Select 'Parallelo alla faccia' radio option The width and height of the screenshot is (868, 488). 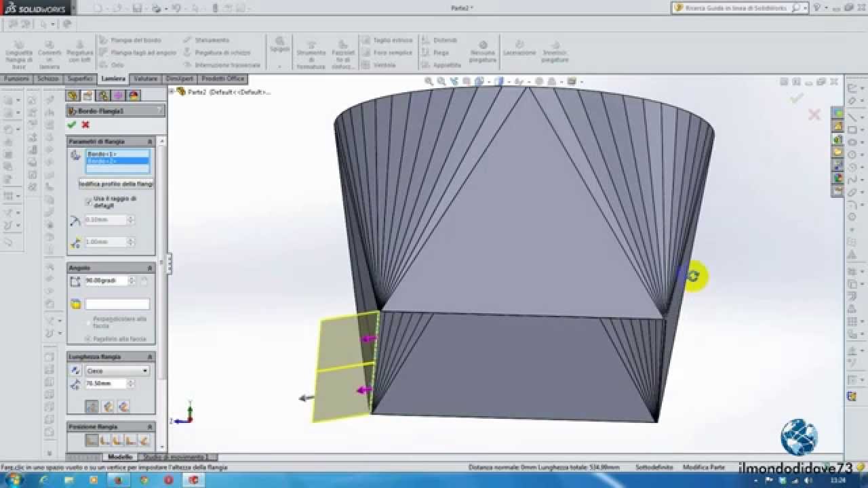88,338
